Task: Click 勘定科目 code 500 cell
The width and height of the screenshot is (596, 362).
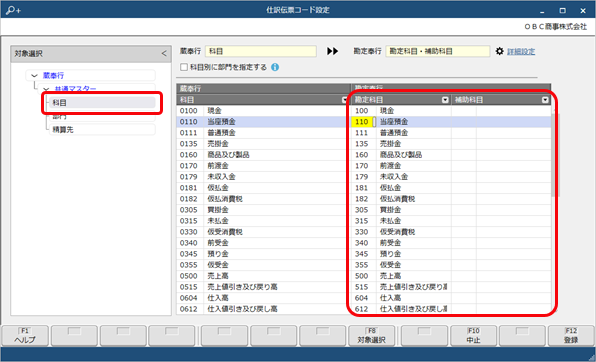Action: (363, 276)
